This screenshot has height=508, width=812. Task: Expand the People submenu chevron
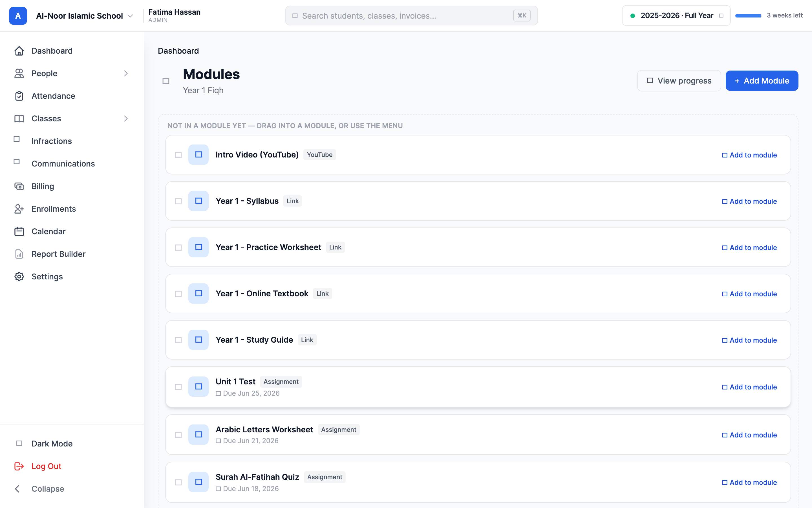pos(126,73)
